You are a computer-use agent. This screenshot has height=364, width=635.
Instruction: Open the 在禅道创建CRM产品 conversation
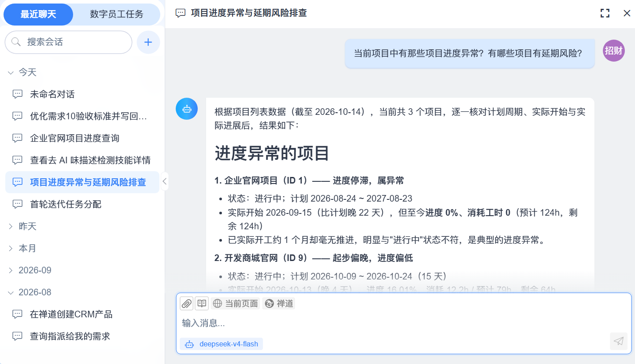coord(82,314)
